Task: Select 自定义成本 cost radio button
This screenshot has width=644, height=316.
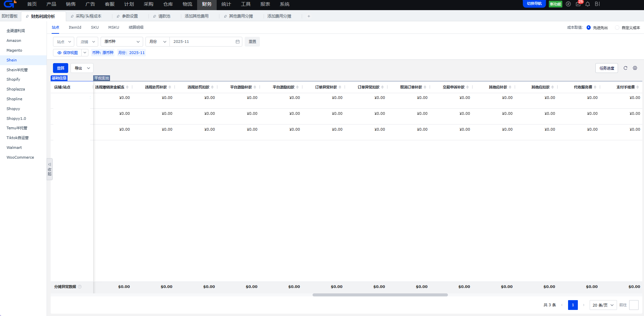Action: coord(617,28)
